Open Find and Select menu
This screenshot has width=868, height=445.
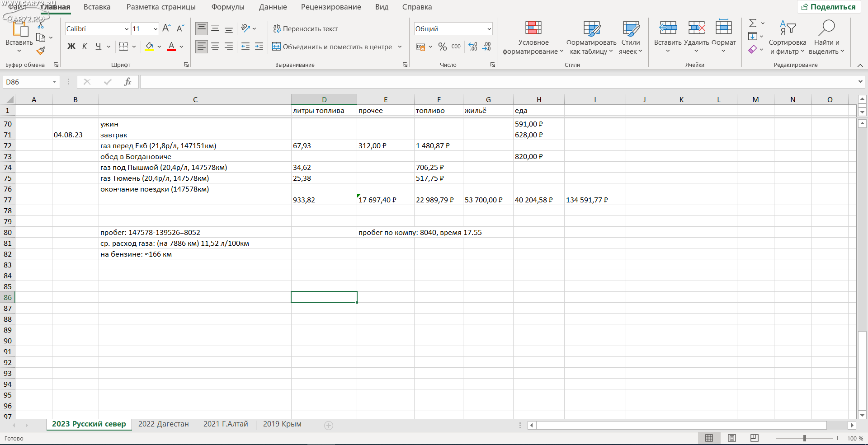coord(826,37)
